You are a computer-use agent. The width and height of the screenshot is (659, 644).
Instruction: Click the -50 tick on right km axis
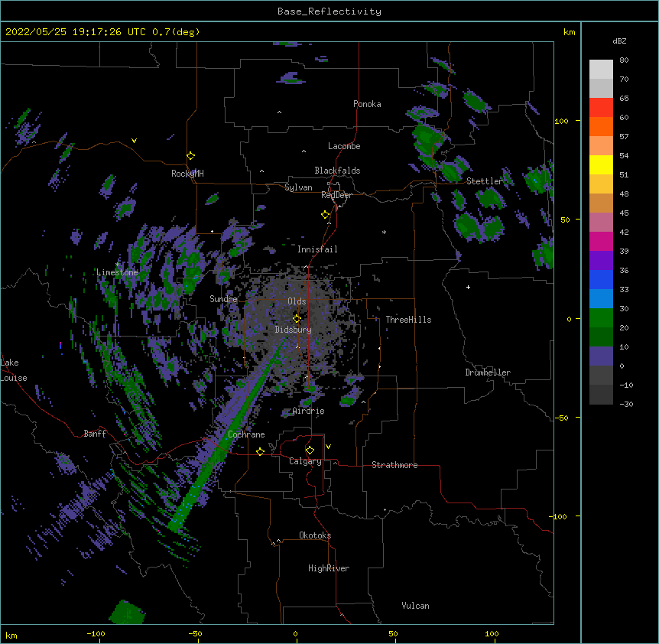pos(561,418)
